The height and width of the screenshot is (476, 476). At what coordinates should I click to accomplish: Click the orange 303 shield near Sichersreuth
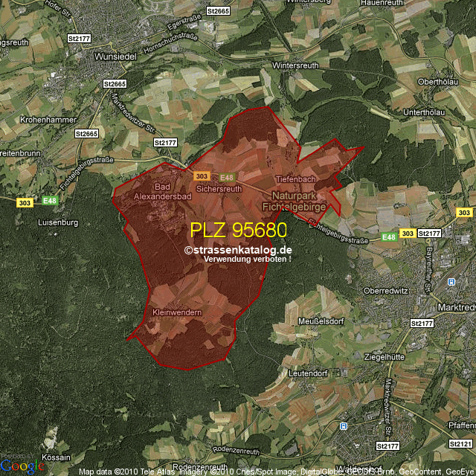click(200, 176)
